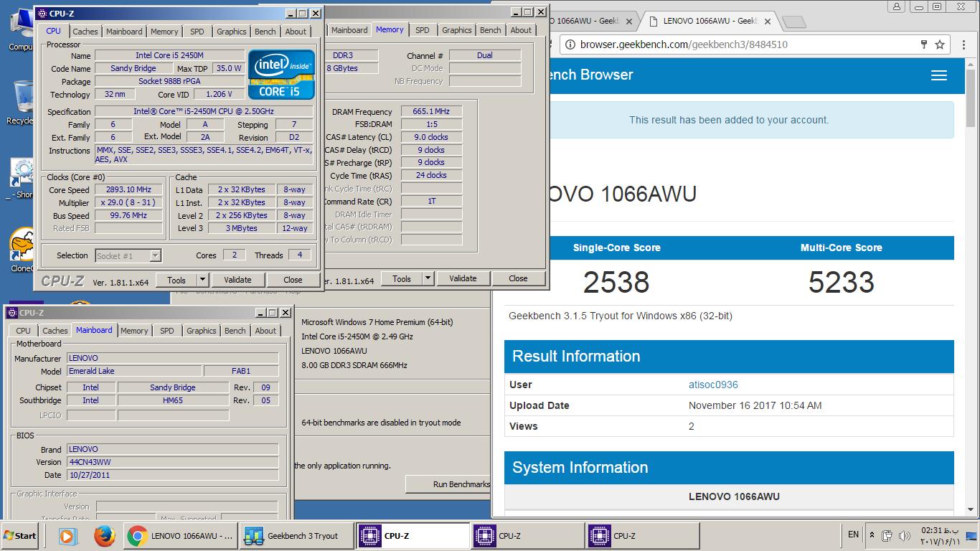Image resolution: width=980 pixels, height=551 pixels.
Task: Activate the second CPU-Z taskbar button
Action: click(528, 536)
